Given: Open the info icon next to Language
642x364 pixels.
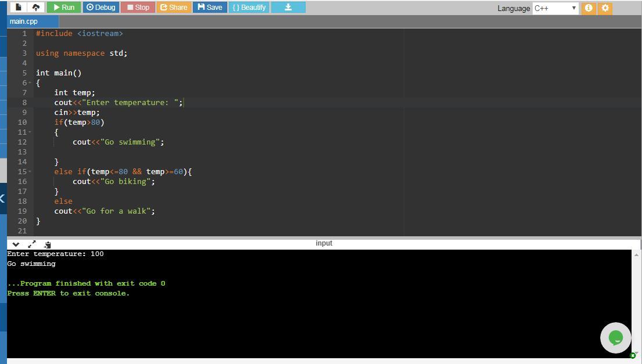Looking at the screenshot, I should [589, 8].
